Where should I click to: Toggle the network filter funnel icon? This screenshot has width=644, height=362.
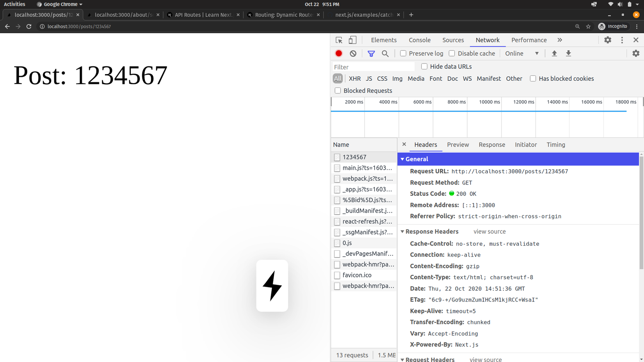point(371,53)
